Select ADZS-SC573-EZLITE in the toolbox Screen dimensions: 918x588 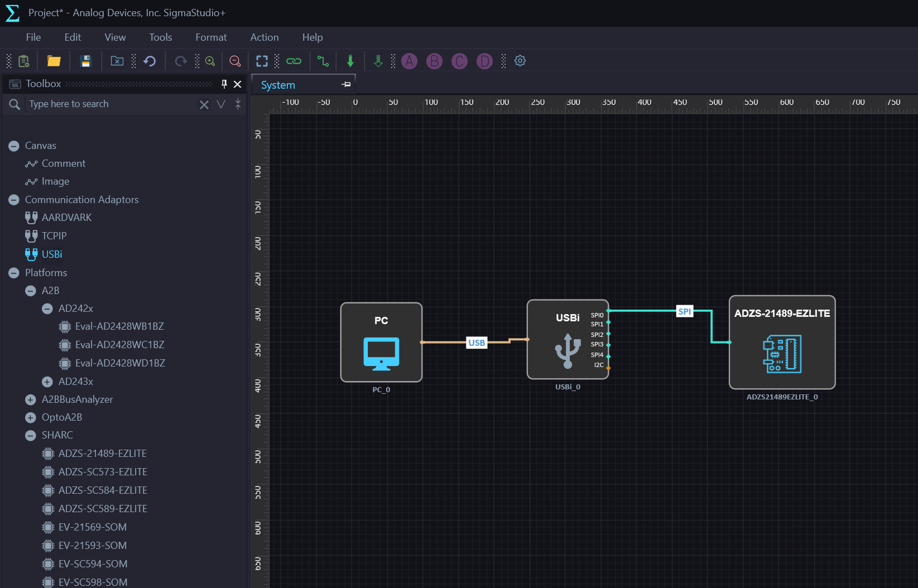point(94,472)
